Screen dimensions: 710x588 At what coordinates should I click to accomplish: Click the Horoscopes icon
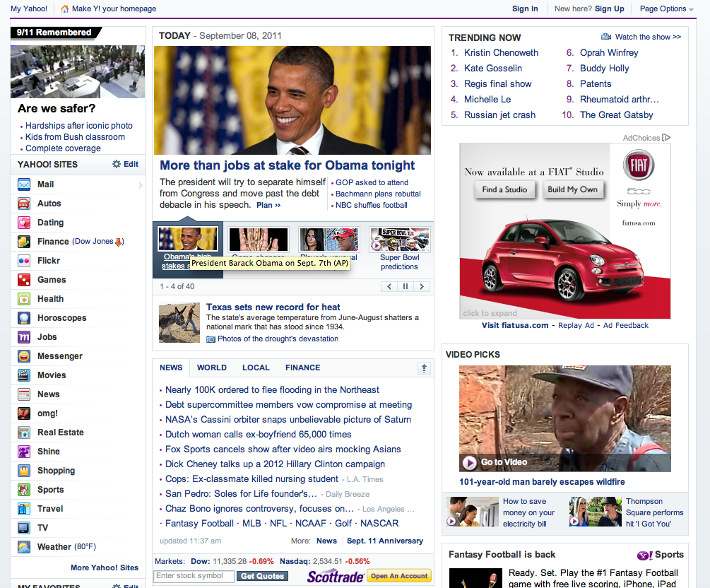click(24, 318)
